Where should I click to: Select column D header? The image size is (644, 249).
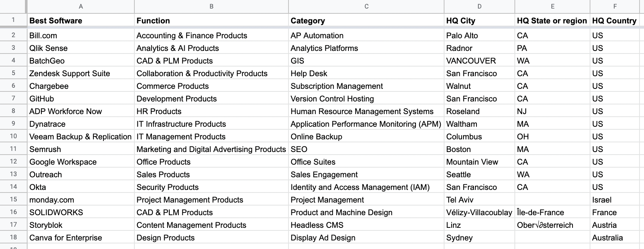click(x=479, y=6)
